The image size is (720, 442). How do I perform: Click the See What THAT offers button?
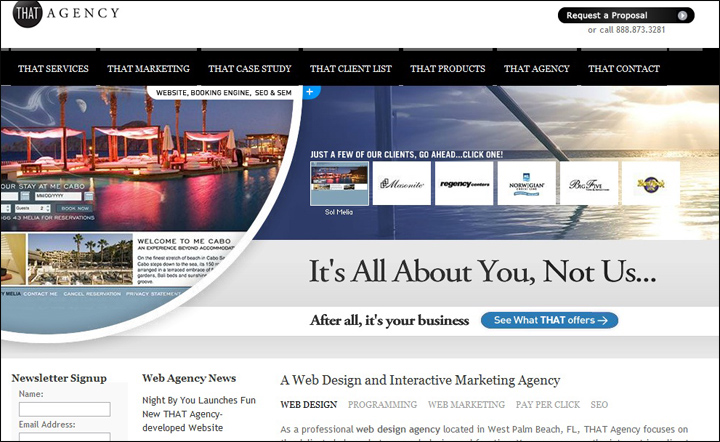pos(550,320)
